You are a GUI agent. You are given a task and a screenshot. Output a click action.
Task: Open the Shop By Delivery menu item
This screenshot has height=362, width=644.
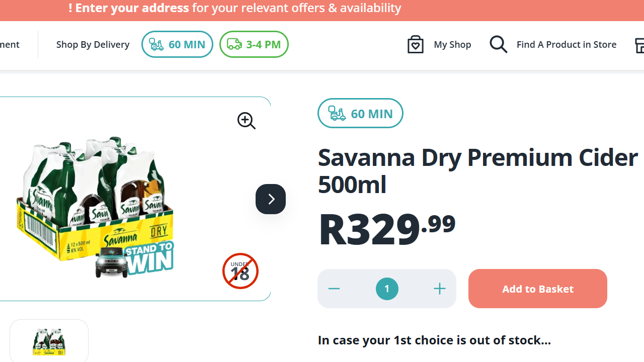coord(93,44)
